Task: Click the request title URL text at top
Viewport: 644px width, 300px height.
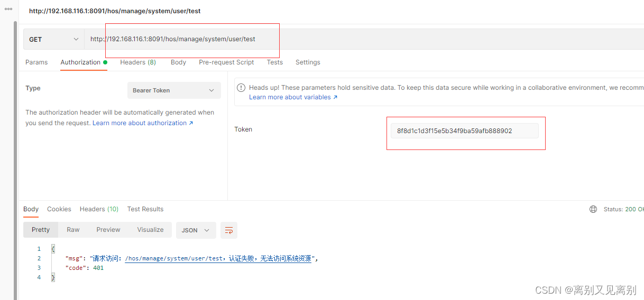Action: [x=115, y=11]
